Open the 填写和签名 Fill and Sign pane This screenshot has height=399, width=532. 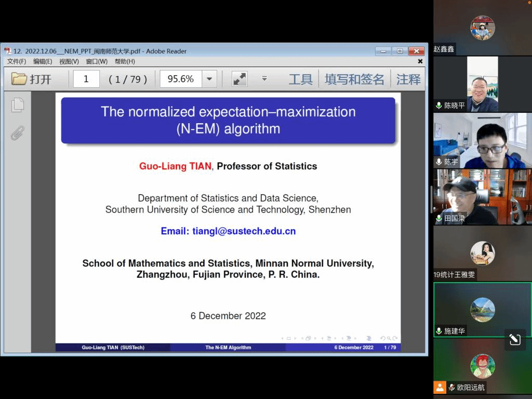pos(354,79)
